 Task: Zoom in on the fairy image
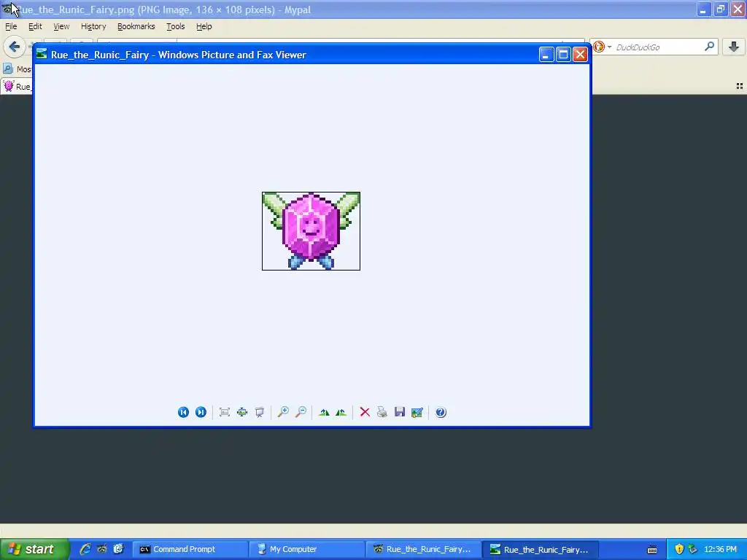coord(283,413)
